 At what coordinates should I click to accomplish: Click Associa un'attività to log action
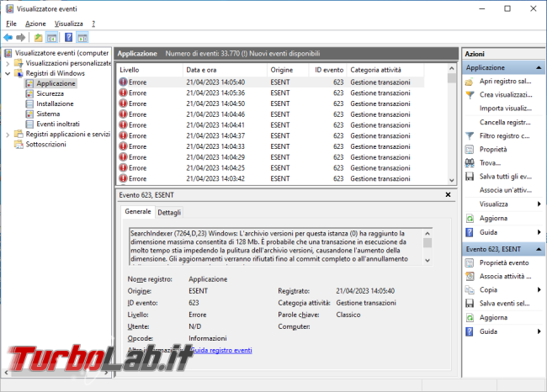pyautogui.click(x=506, y=190)
